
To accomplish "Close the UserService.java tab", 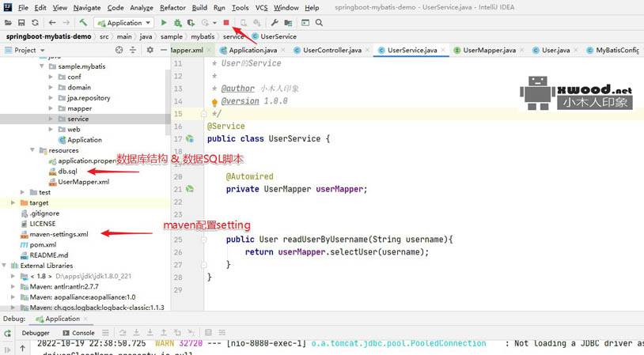I will (x=443, y=50).
